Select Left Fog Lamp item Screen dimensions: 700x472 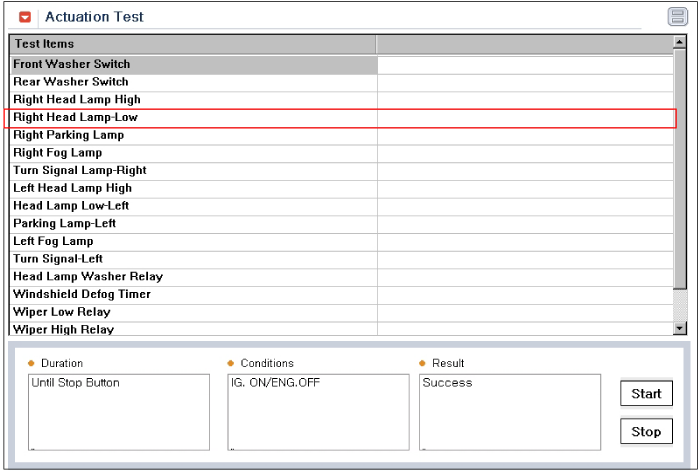click(x=342, y=242)
